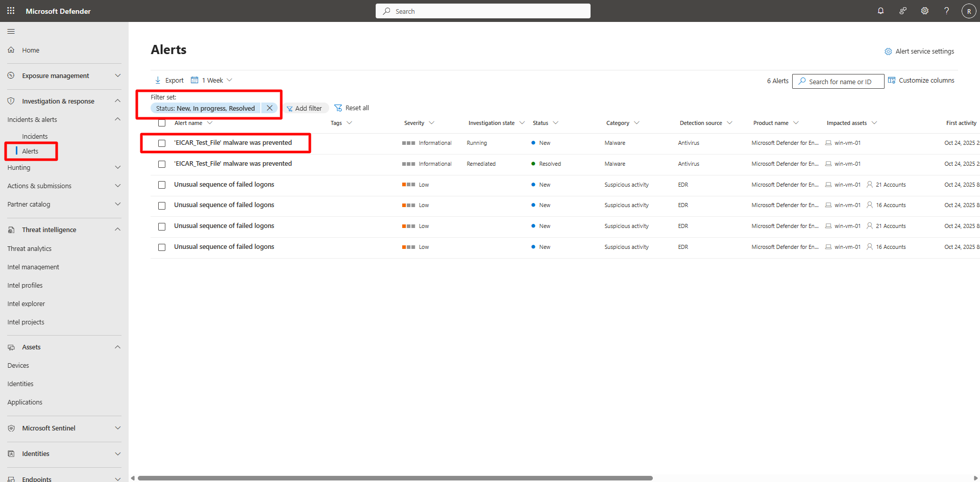Open Intel management page
980x482 pixels.
pos(33,267)
